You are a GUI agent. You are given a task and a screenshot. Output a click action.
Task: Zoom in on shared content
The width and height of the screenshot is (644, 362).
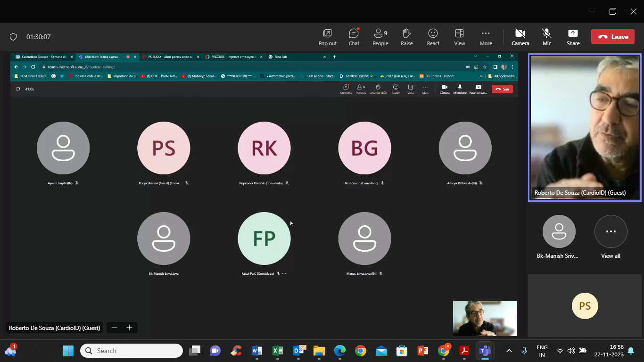point(129,328)
